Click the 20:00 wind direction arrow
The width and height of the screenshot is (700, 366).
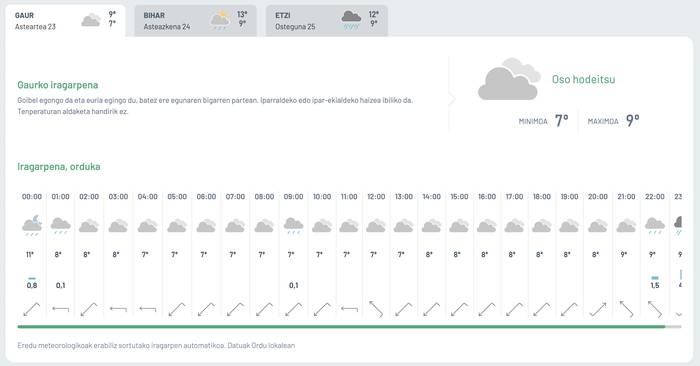tap(598, 309)
